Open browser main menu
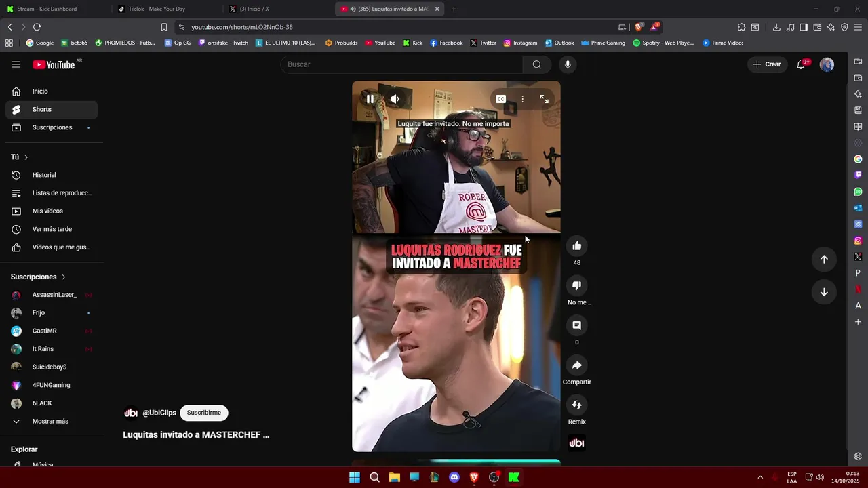The height and width of the screenshot is (488, 868). click(858, 27)
